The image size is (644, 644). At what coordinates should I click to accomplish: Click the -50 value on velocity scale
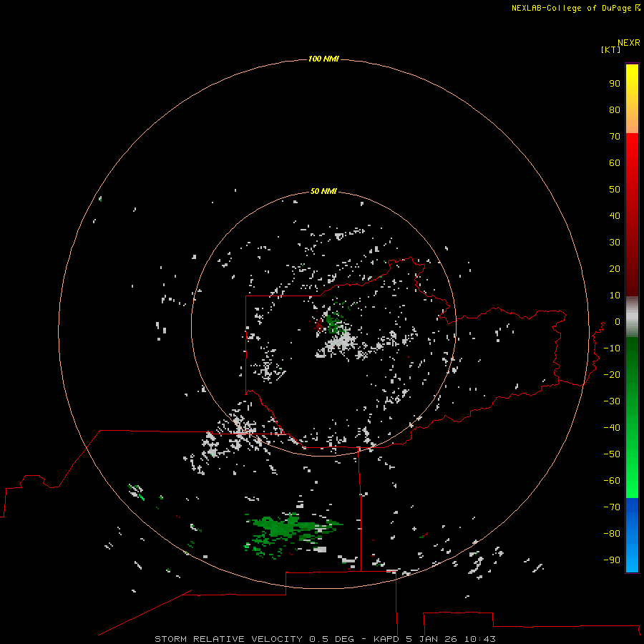(x=612, y=454)
